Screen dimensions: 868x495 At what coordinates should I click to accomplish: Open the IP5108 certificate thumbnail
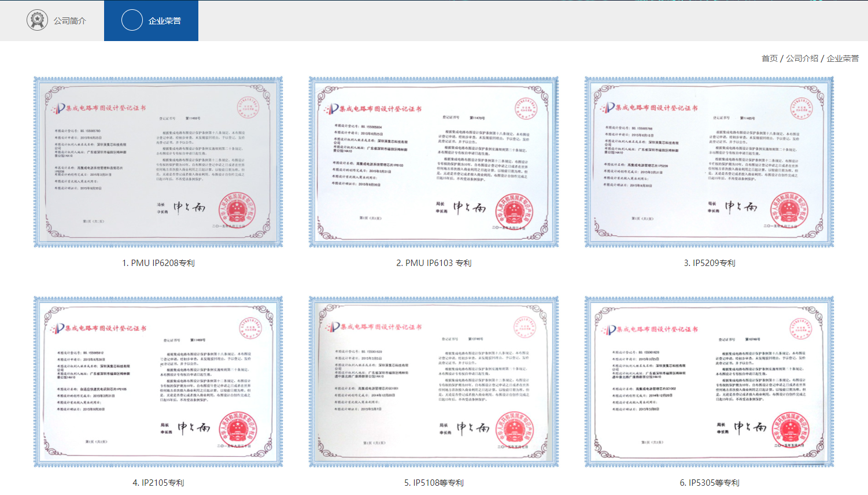tap(434, 382)
